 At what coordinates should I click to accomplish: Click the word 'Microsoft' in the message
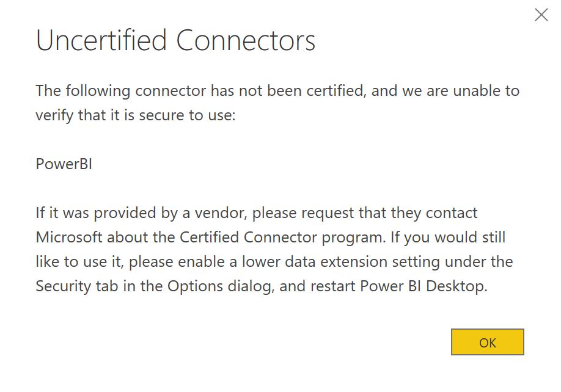click(x=69, y=238)
